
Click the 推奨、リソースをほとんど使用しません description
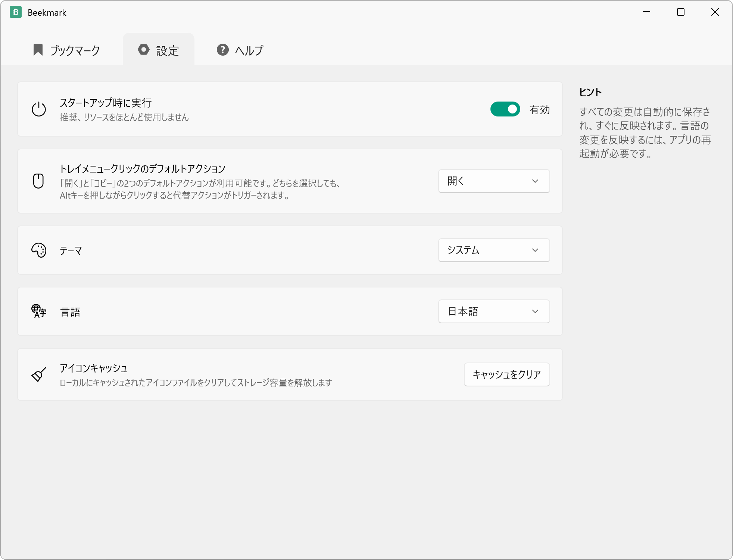124,117
